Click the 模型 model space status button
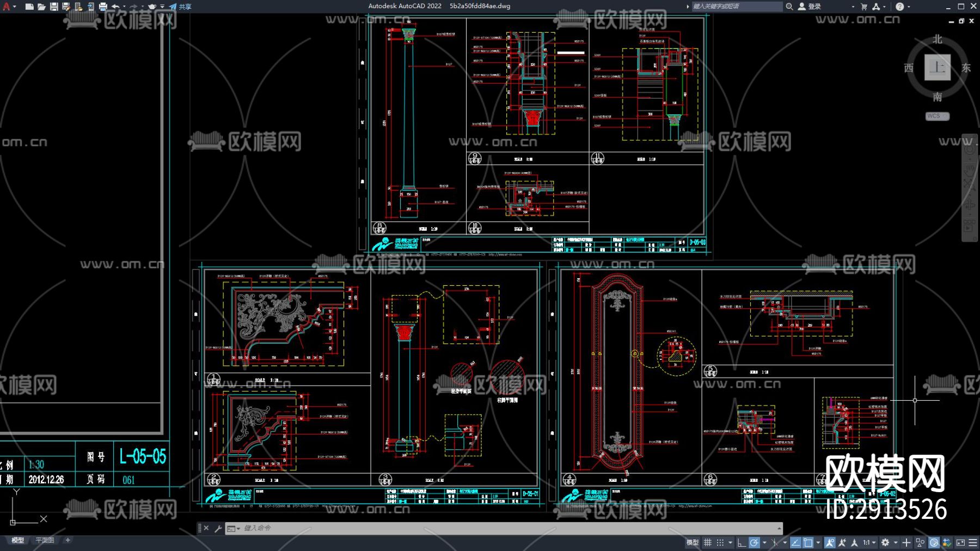The height and width of the screenshot is (551, 980). coord(693,543)
